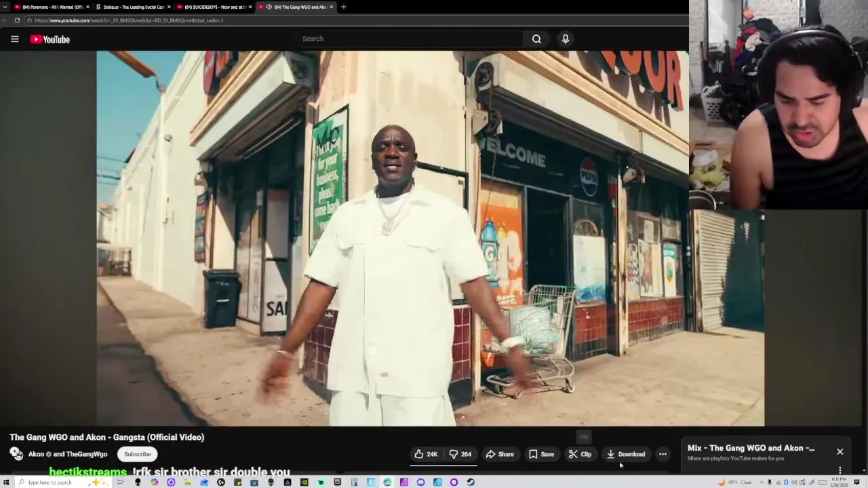Click the Bluetooth tray icon
This screenshot has width=868, height=488.
pyautogui.click(x=786, y=482)
